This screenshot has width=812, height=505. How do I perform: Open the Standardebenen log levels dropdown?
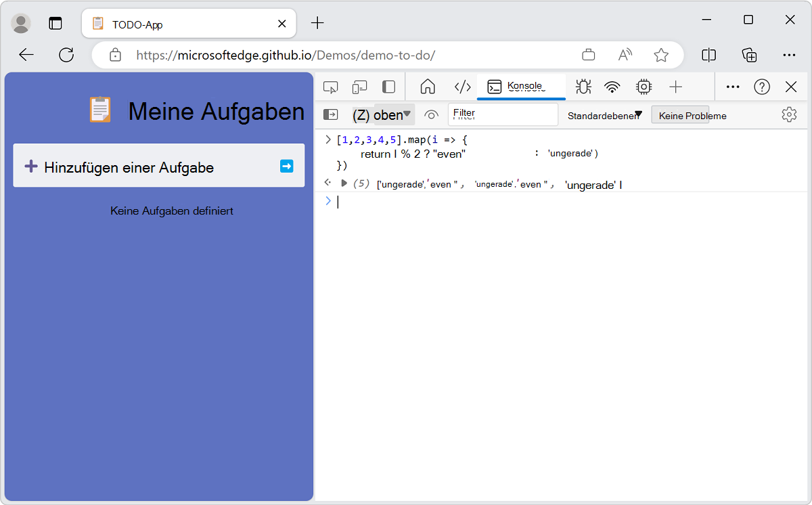tap(604, 115)
